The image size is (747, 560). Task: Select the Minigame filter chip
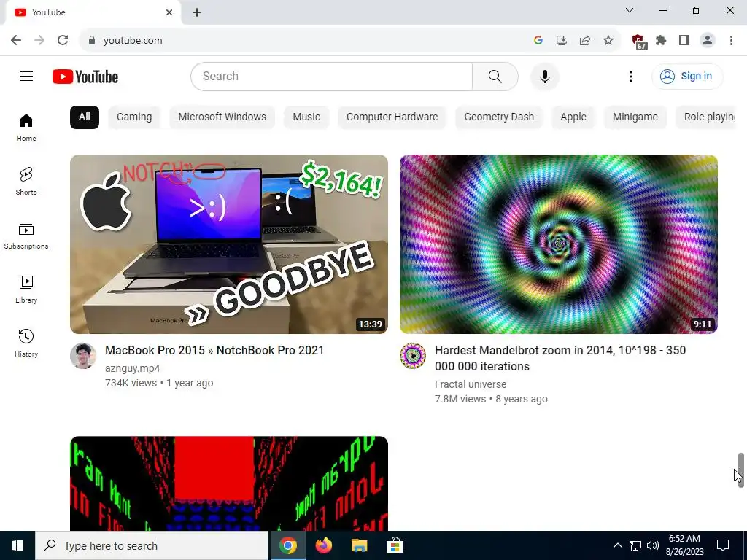click(x=635, y=117)
